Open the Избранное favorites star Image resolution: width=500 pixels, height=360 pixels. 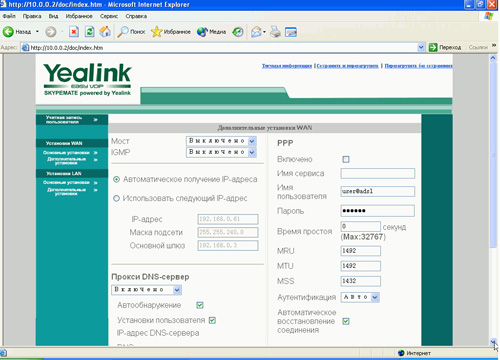171,32
